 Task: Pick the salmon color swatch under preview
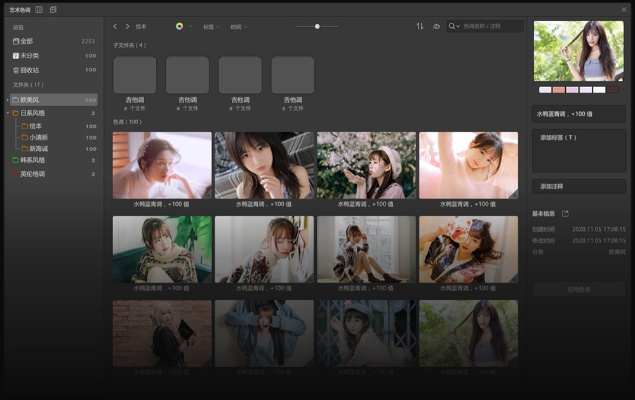click(x=559, y=89)
